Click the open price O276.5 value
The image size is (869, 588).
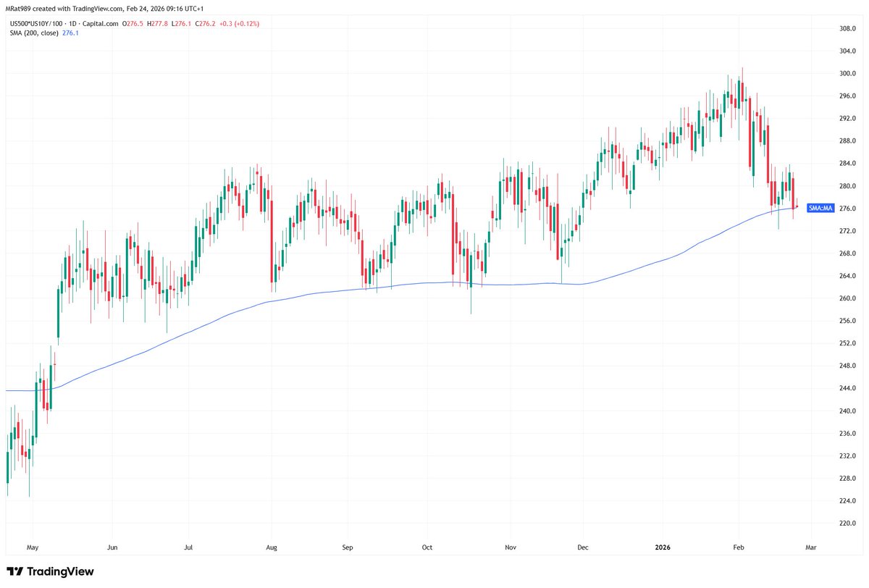point(133,23)
